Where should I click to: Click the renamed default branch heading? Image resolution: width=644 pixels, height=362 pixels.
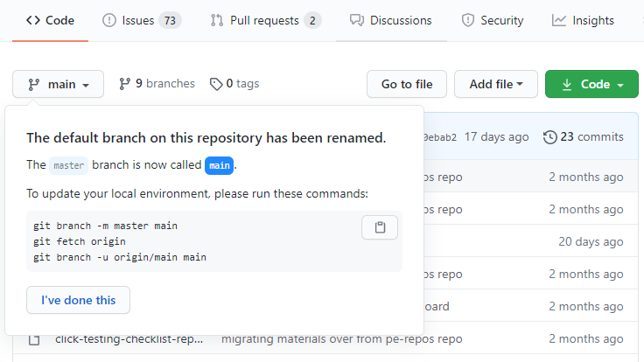point(206,138)
